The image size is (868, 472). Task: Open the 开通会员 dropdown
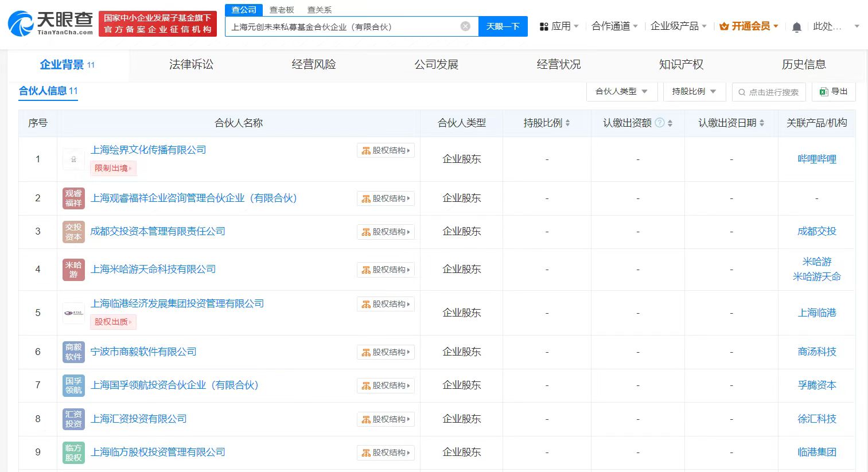pos(749,26)
